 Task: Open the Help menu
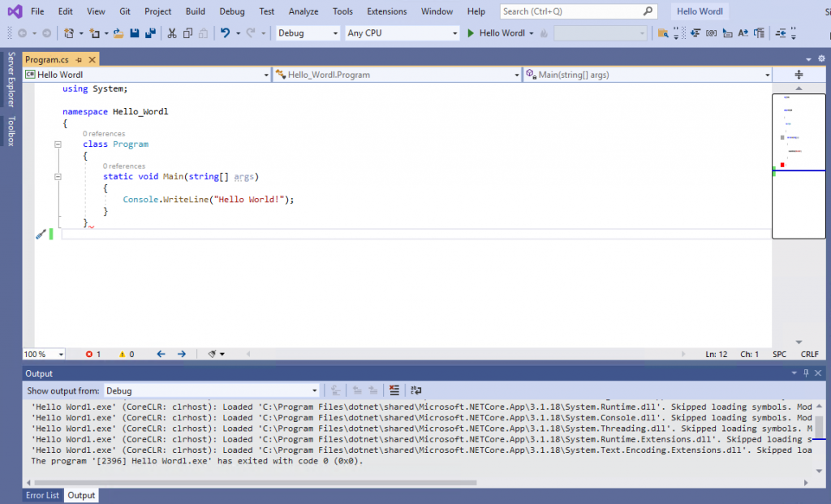point(476,11)
